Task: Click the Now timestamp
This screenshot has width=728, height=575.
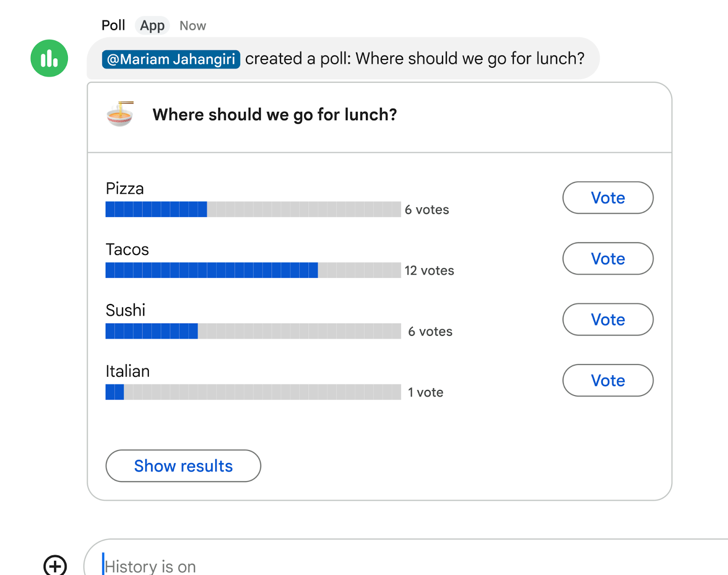Action: [192, 25]
